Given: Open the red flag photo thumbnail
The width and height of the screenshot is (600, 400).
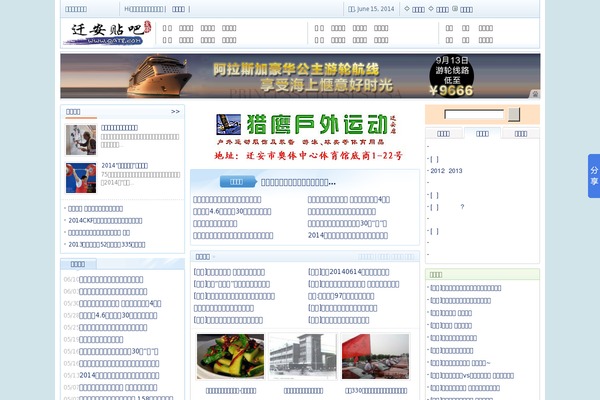Looking at the screenshot, I should click(x=375, y=356).
